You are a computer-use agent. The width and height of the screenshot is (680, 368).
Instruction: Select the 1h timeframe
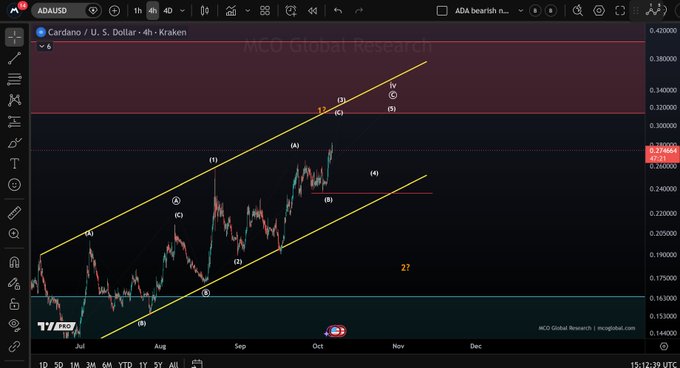tap(137, 11)
